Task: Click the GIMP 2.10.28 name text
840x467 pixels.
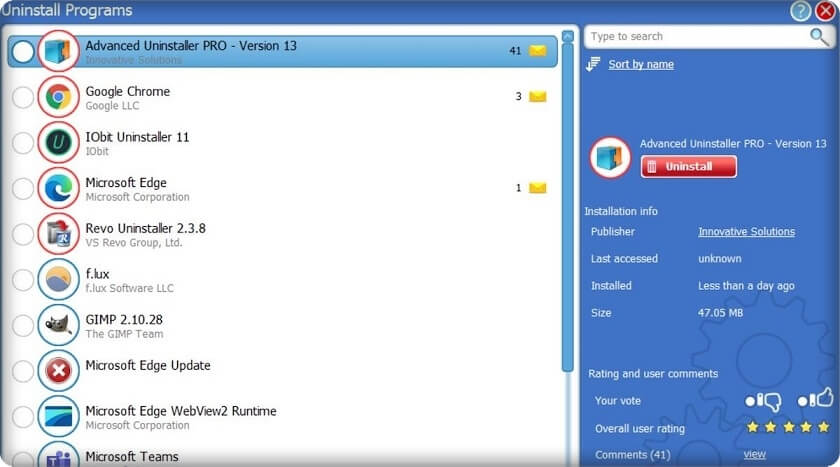Action: pyautogui.click(x=124, y=320)
